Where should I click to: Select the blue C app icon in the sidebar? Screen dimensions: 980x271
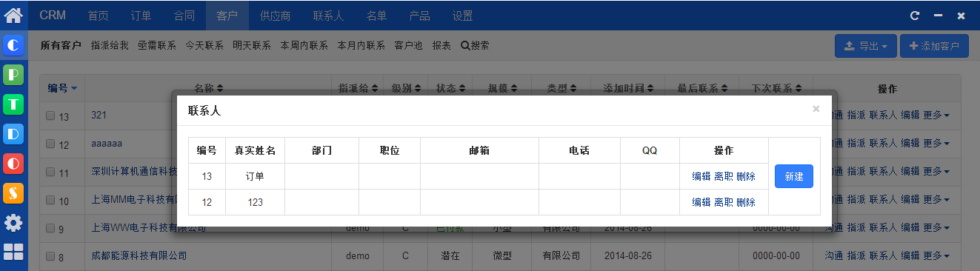(x=13, y=46)
